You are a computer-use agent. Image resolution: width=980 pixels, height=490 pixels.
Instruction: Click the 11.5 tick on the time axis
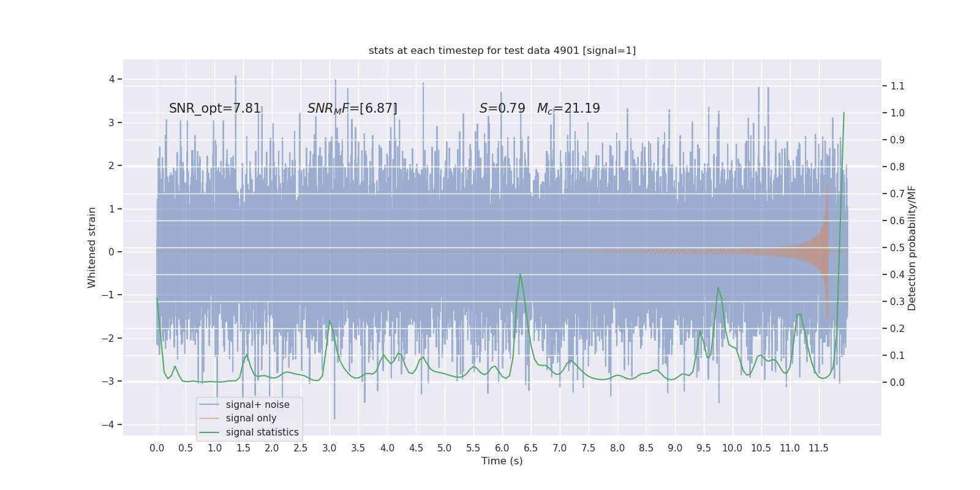(818, 448)
